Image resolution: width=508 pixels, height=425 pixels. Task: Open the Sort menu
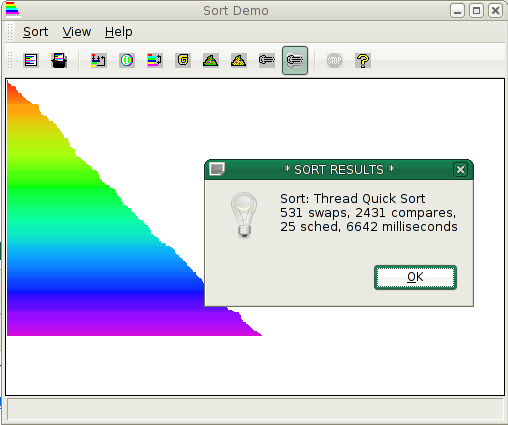[35, 32]
